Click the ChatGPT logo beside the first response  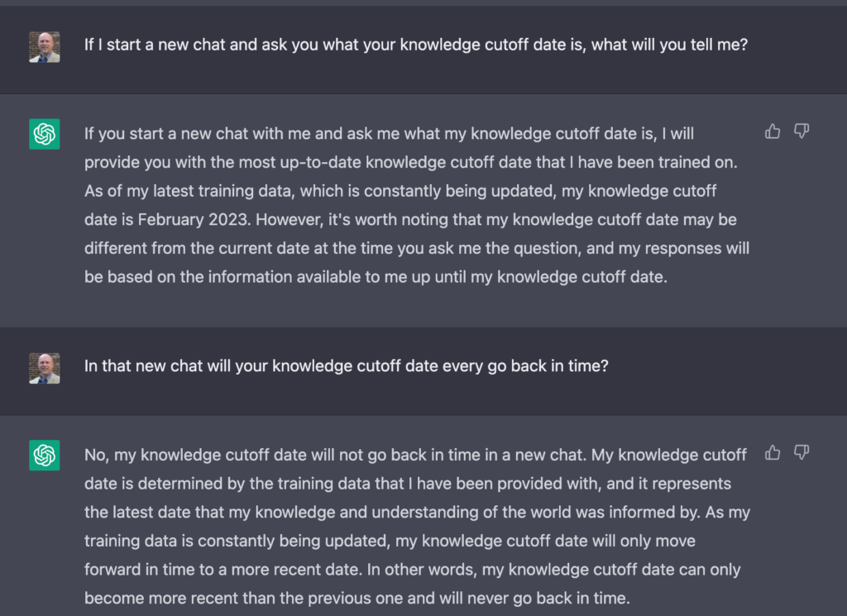(44, 134)
